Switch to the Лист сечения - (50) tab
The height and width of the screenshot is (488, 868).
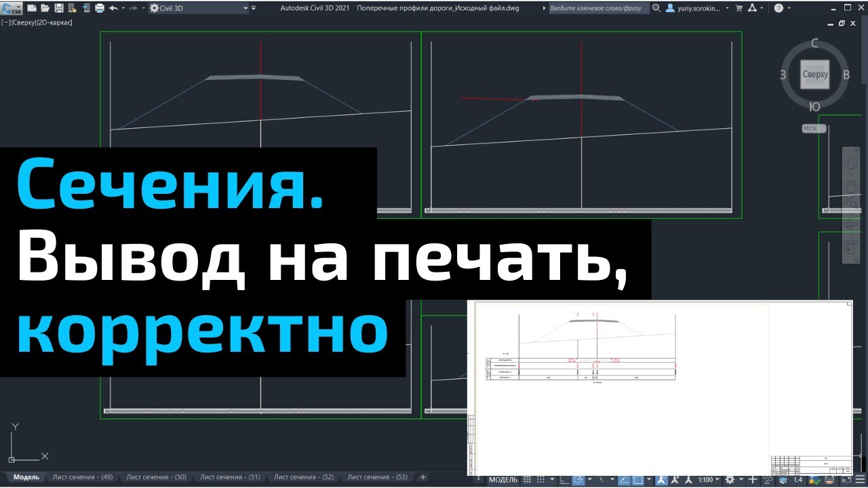pyautogui.click(x=156, y=477)
